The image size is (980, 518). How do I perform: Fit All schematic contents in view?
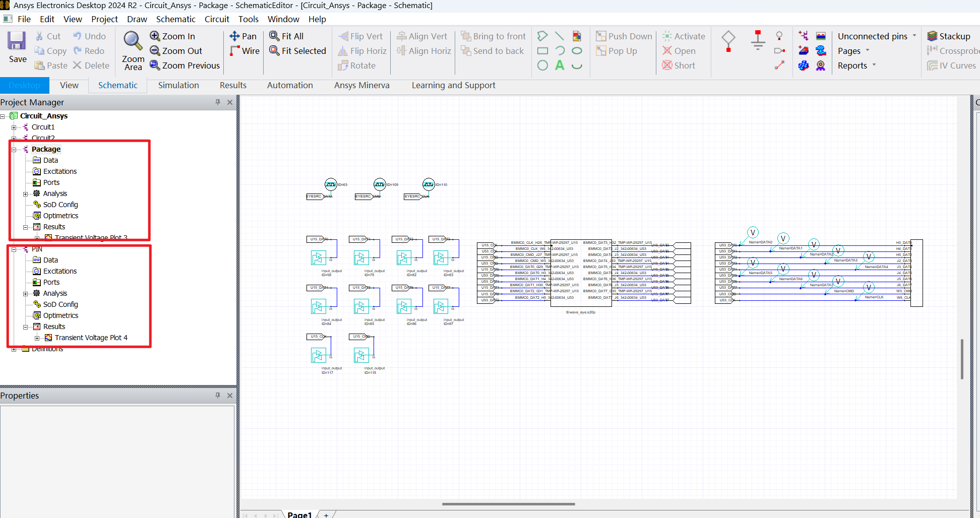click(x=286, y=36)
